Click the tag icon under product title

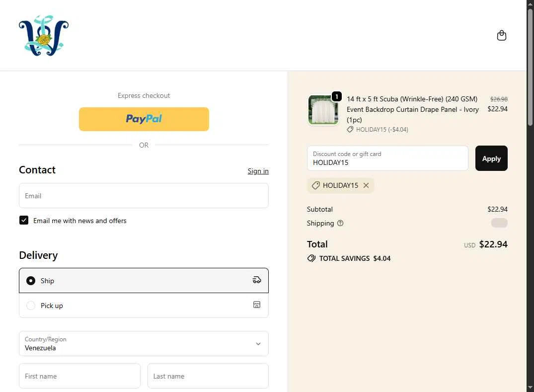[350, 129]
